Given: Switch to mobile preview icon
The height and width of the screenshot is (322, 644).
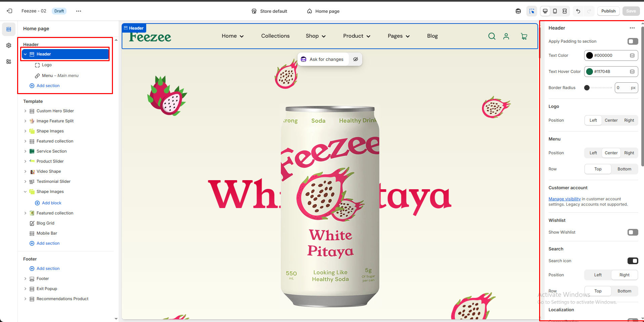Looking at the screenshot, I should (x=555, y=11).
